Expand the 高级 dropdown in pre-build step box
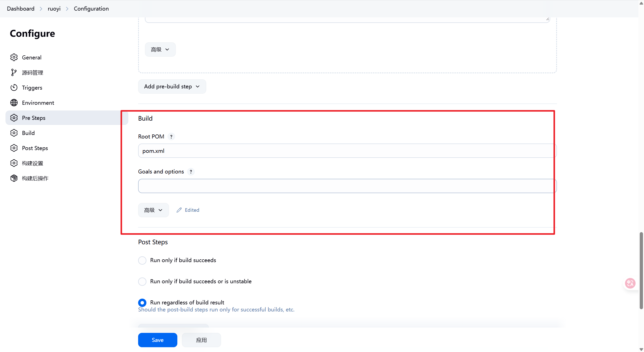 [x=160, y=50]
